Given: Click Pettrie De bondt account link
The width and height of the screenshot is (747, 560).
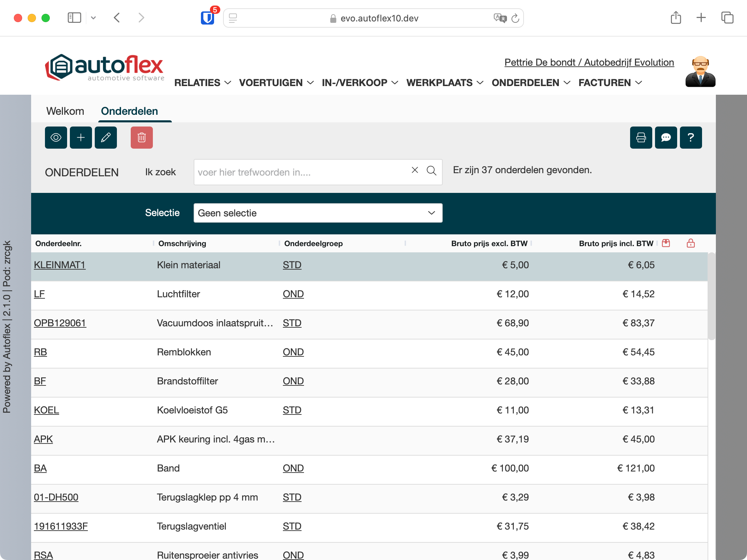Looking at the screenshot, I should click(x=589, y=63).
